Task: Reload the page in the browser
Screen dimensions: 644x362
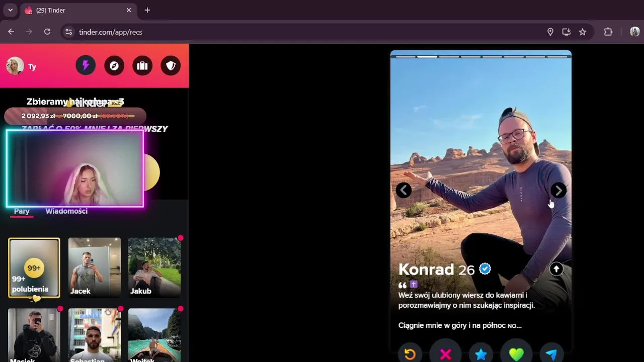Action: [x=47, y=32]
